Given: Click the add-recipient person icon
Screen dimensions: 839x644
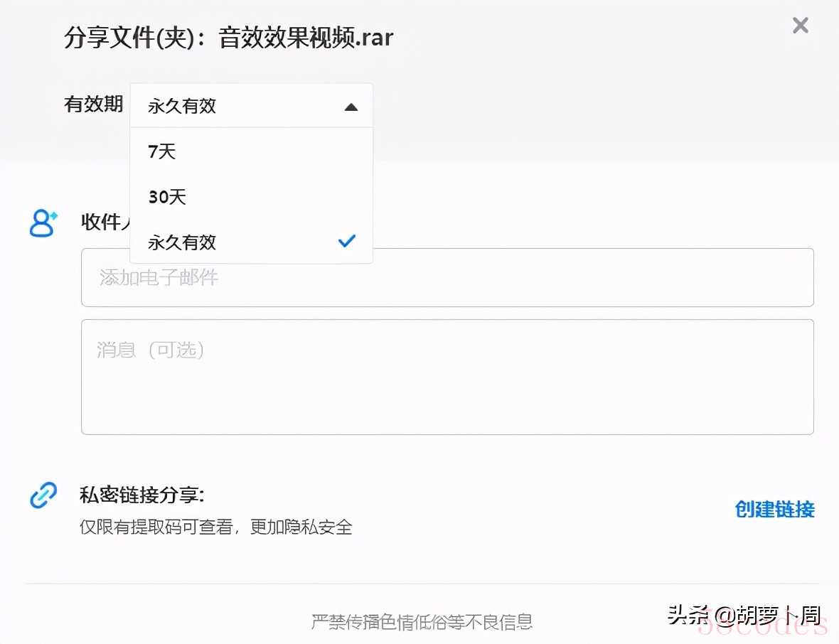Looking at the screenshot, I should point(43,222).
